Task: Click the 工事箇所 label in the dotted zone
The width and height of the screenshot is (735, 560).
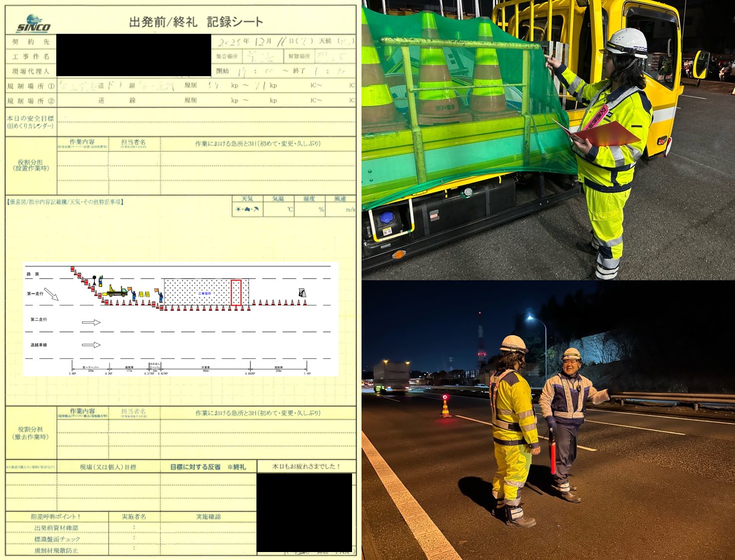Action: pyautogui.click(x=205, y=294)
